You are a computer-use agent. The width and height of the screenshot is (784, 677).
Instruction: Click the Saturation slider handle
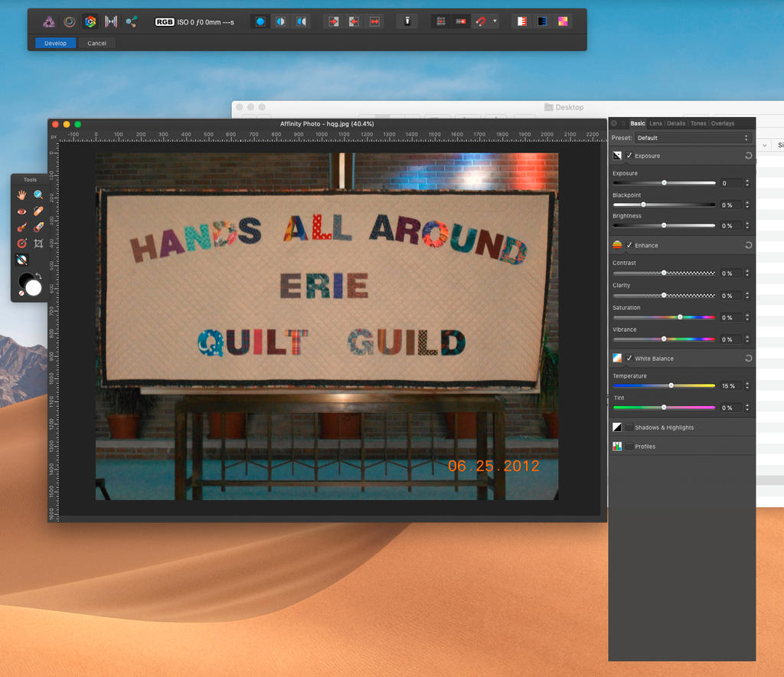[680, 317]
